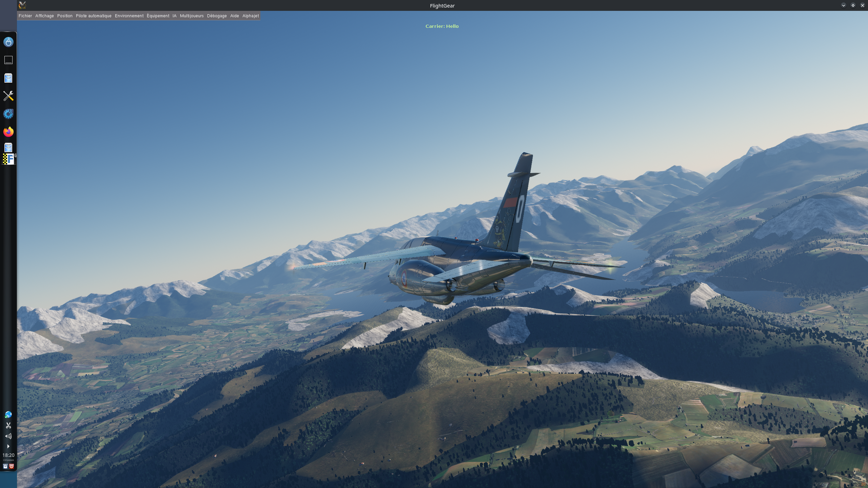Click the 18:20 clock display
Image resolution: width=868 pixels, height=488 pixels.
tap(8, 455)
